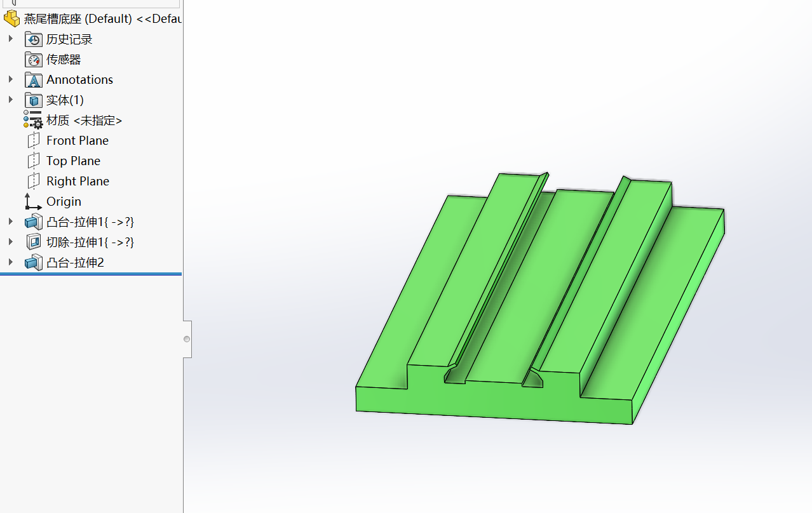The height and width of the screenshot is (513, 812).
Task: Select 材质 <未指定> label
Action: 84,121
